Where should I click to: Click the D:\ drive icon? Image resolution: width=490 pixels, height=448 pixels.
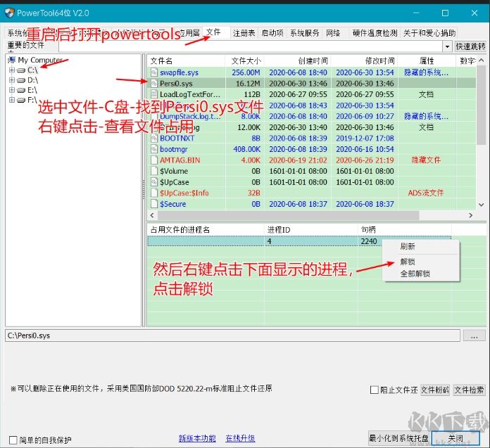(x=21, y=81)
